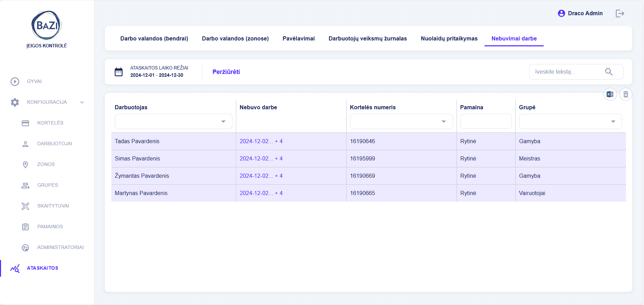Open the Skaitytuvai menu item

[53, 206]
